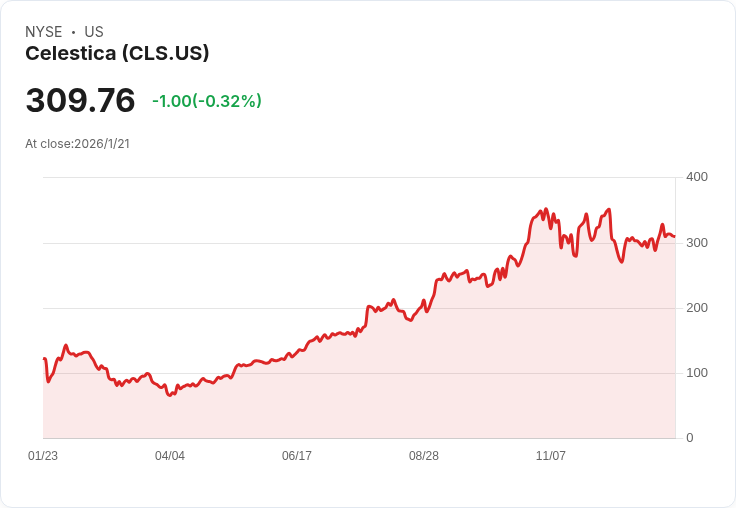Select the 06/17 date on x-axis
The image size is (736, 508).
(x=297, y=456)
